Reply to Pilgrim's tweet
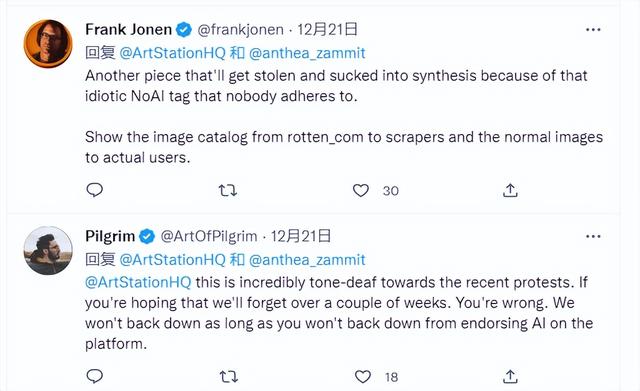 pos(95,376)
